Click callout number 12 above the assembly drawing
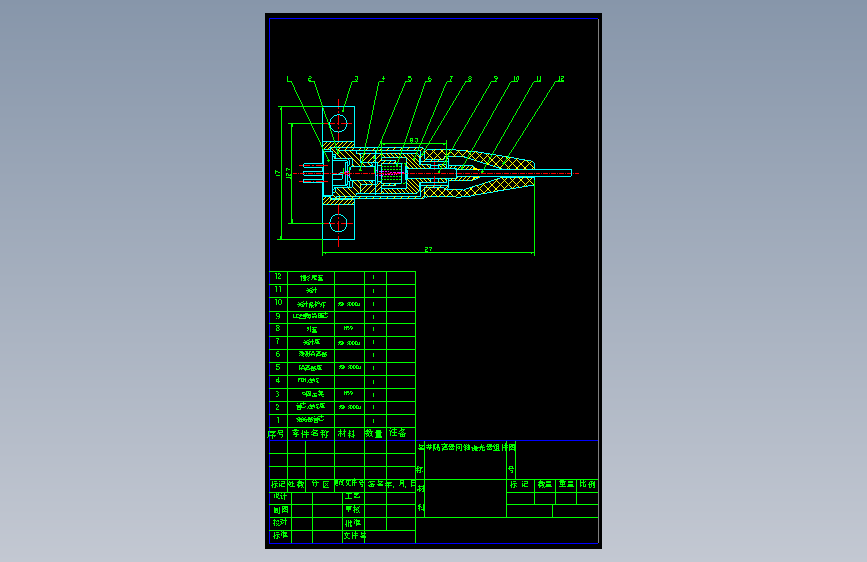Viewport: 867px width, 562px height. click(x=561, y=79)
